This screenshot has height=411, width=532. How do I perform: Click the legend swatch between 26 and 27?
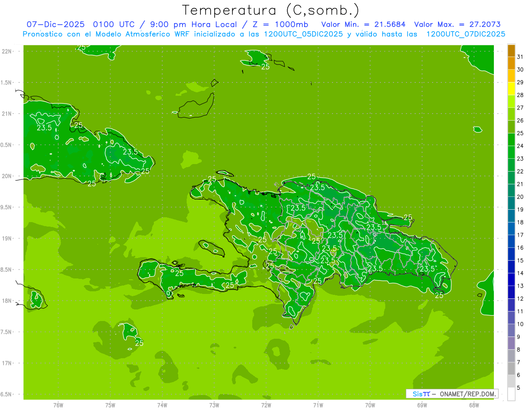[511, 114]
